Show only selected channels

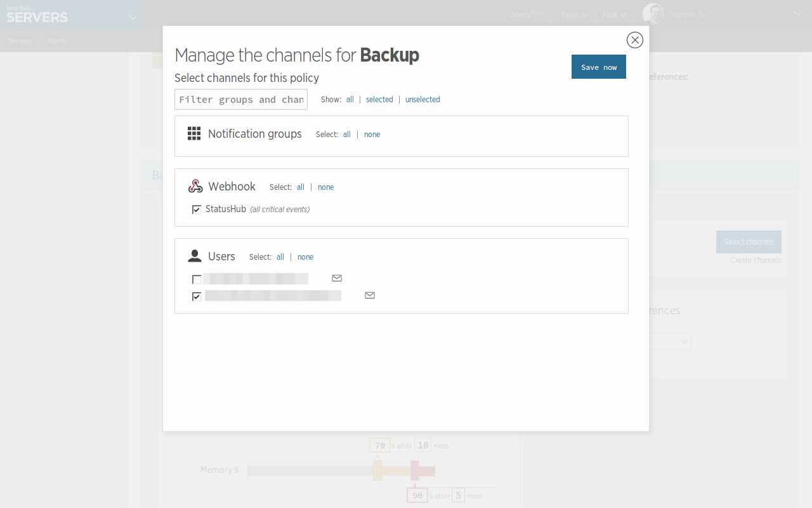379,100
